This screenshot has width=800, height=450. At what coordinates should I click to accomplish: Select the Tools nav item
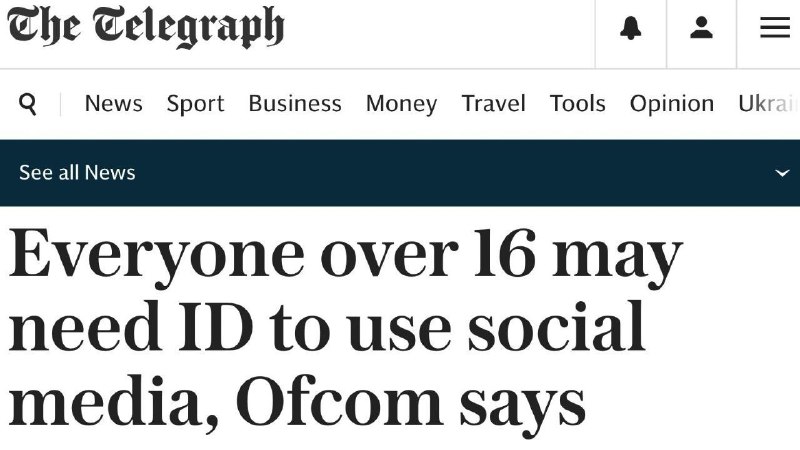(578, 104)
